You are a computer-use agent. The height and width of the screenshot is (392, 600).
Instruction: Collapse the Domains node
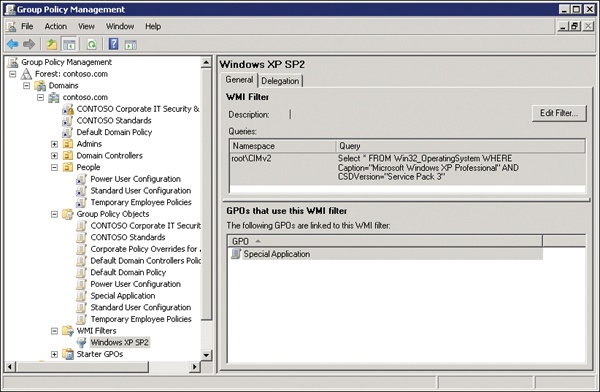26,85
